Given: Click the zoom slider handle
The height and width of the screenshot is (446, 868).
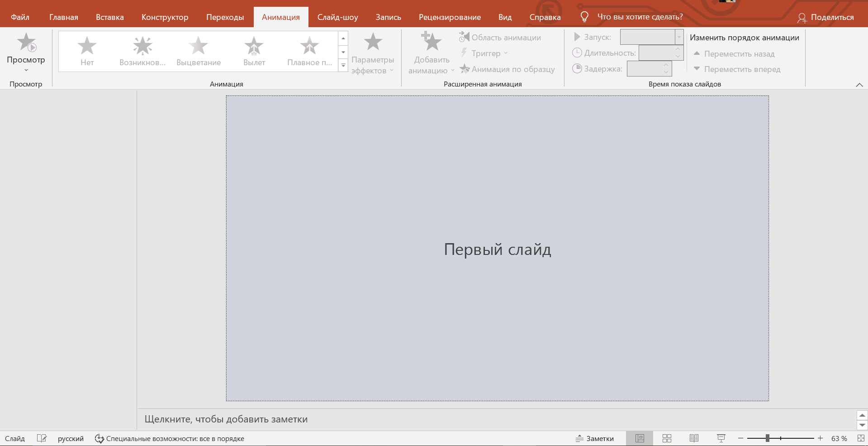Looking at the screenshot, I should [767, 438].
